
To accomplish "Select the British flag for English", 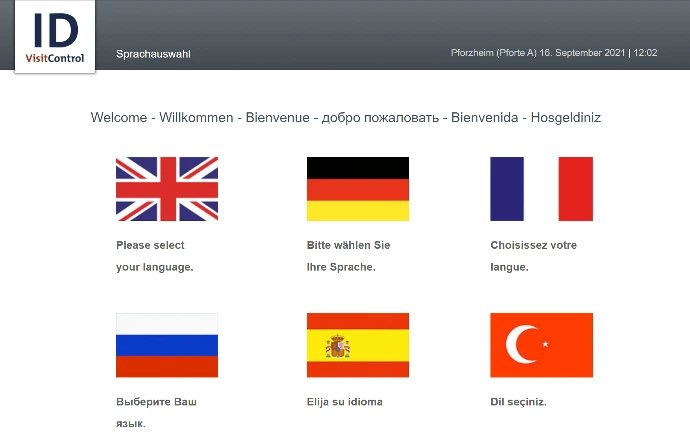I will click(x=167, y=189).
